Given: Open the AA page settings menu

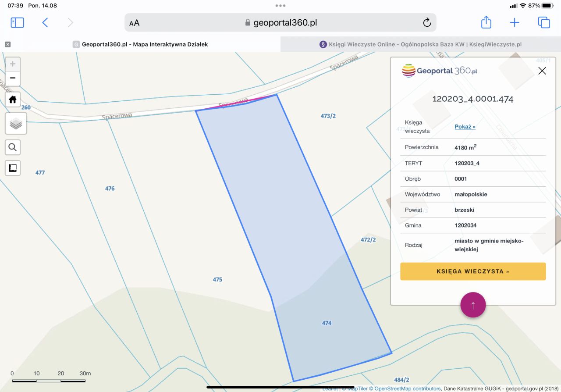Looking at the screenshot, I should pos(135,23).
